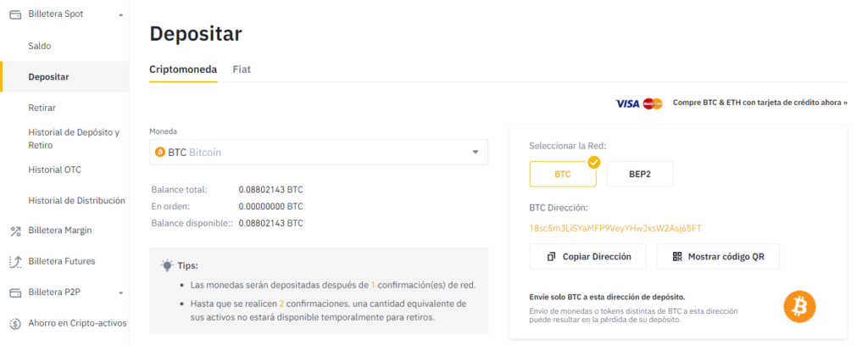Select the BTC network option
This screenshot has width=868, height=346.
tap(563, 174)
